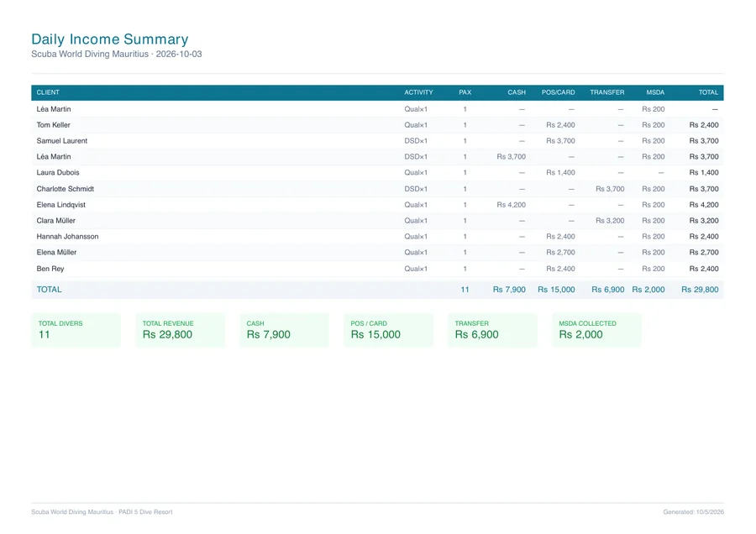
Task: Select client name Laura Dubois
Action: 58,172
